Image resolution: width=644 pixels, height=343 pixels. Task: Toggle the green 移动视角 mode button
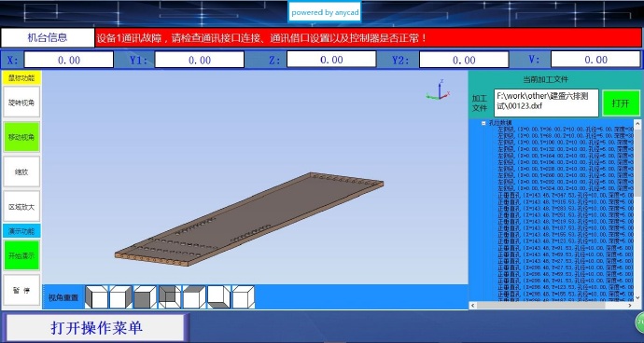pos(21,137)
